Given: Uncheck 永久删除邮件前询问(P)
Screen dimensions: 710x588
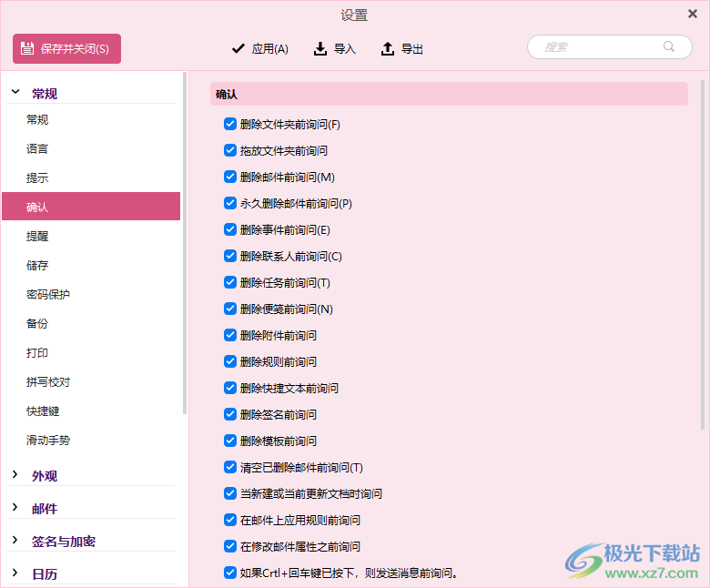Looking at the screenshot, I should (230, 203).
